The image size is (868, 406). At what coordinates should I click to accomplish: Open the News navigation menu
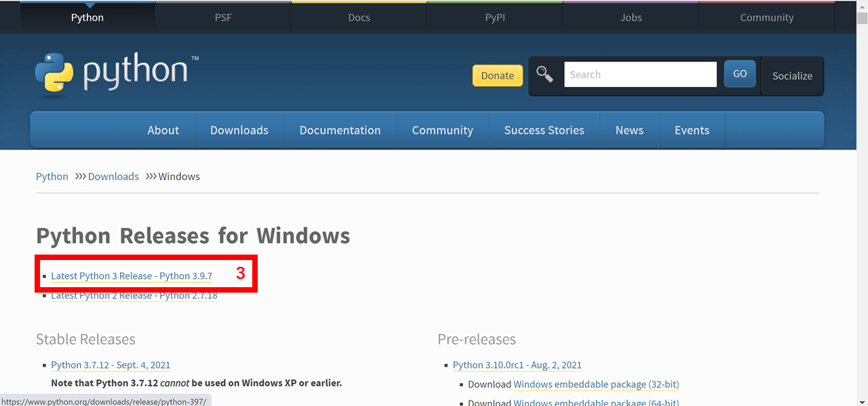click(629, 130)
